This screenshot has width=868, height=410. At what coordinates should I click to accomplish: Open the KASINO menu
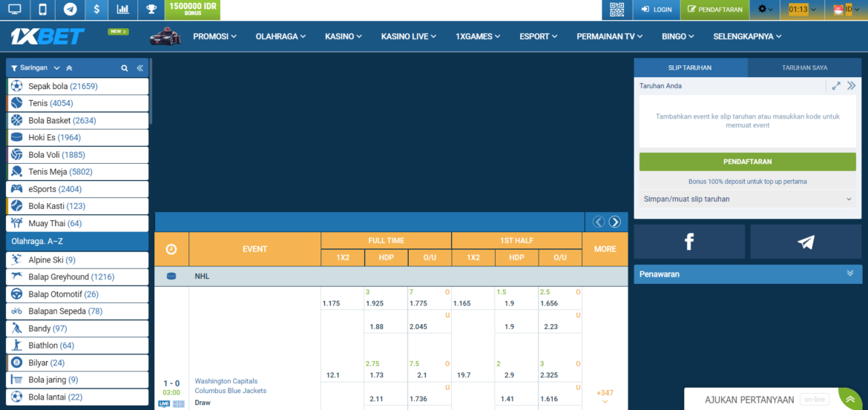pyautogui.click(x=343, y=36)
